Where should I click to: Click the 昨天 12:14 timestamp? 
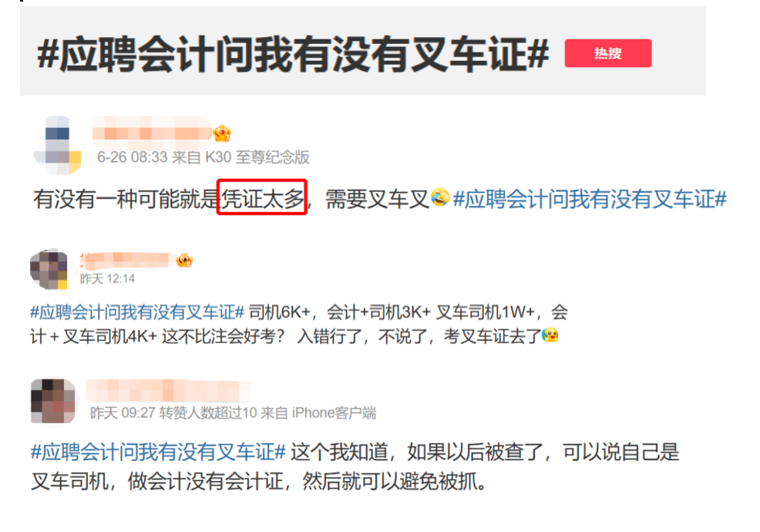(107, 279)
